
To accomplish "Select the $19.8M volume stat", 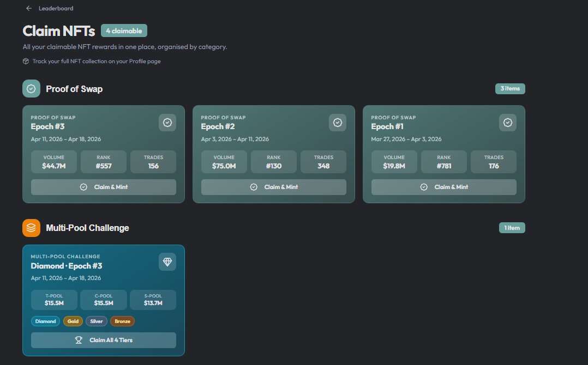I will click(394, 162).
